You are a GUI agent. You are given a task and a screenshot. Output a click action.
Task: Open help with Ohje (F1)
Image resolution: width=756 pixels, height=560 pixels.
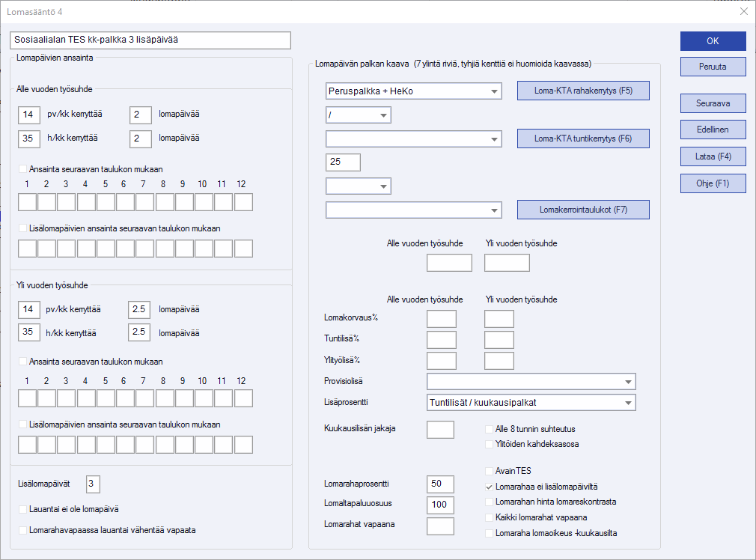point(713,183)
